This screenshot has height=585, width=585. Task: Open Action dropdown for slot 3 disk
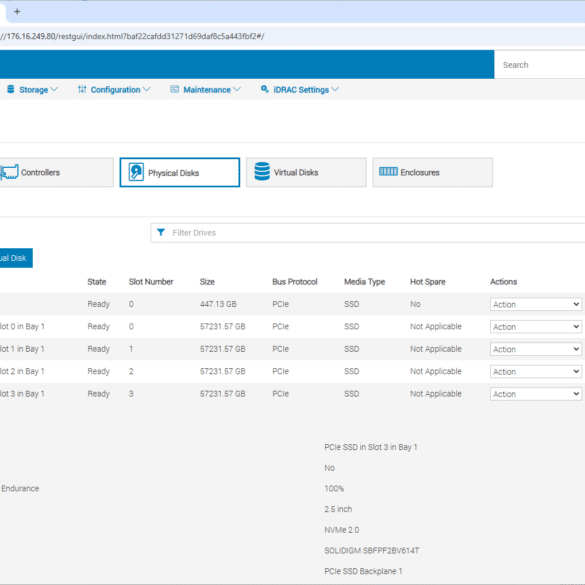536,394
